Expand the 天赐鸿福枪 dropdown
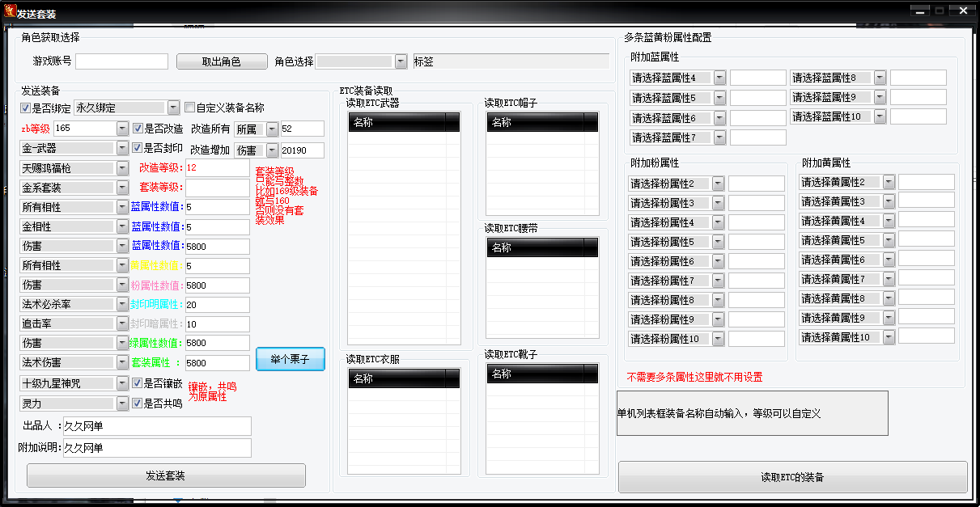 pyautogui.click(x=122, y=168)
